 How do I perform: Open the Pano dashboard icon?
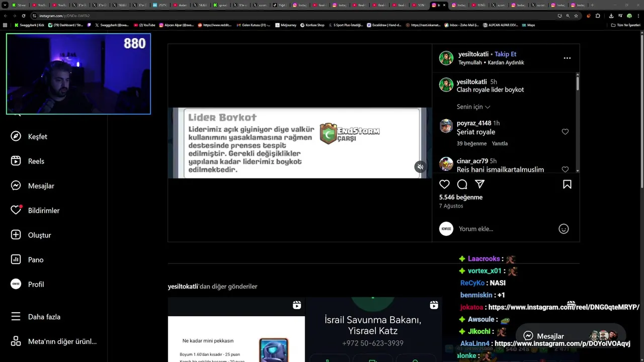pos(16,259)
